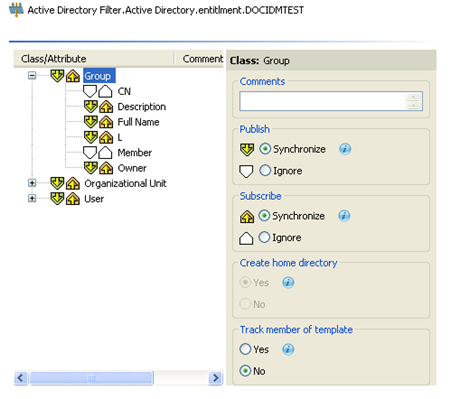Viewport: 450px width, 399px height.
Task: Toggle the Owner publish shield icon
Action: (x=91, y=168)
